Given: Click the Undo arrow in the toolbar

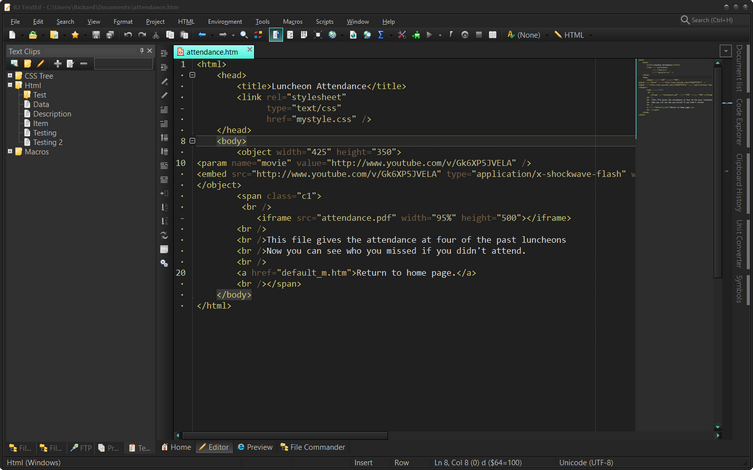Looking at the screenshot, I should [127, 35].
